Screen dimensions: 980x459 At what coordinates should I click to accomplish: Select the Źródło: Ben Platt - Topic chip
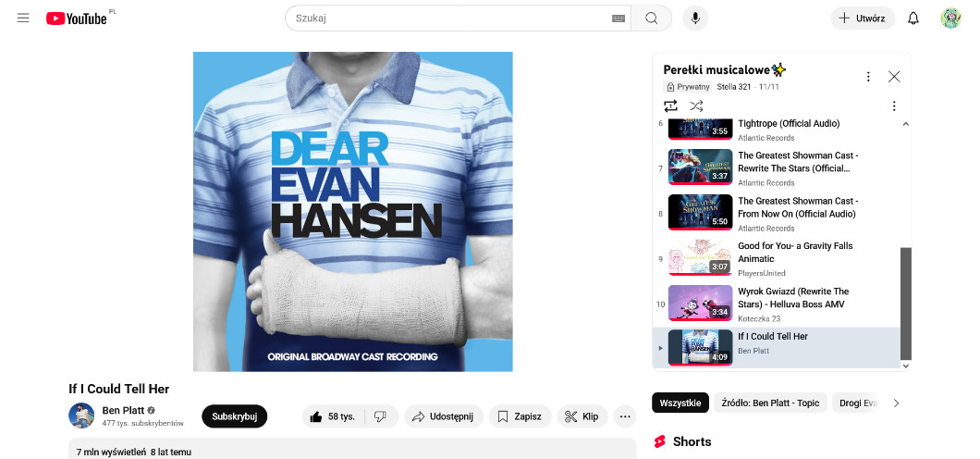[x=770, y=403]
